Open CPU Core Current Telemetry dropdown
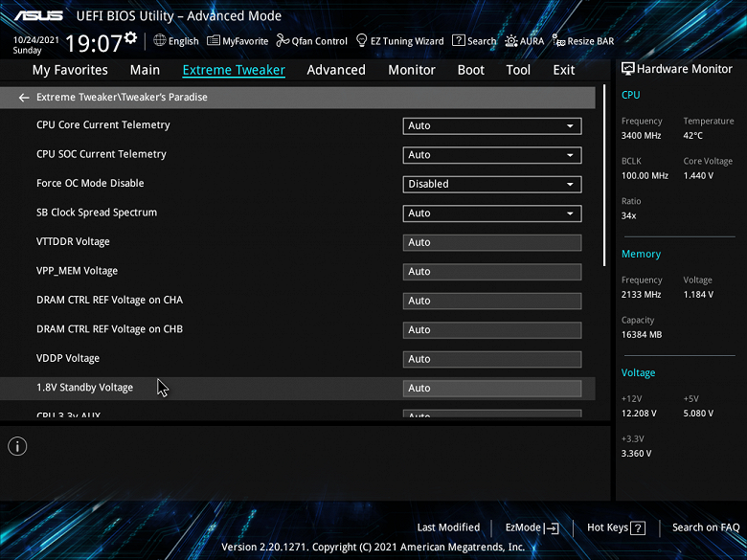This screenshot has height=560, width=747. [x=492, y=125]
